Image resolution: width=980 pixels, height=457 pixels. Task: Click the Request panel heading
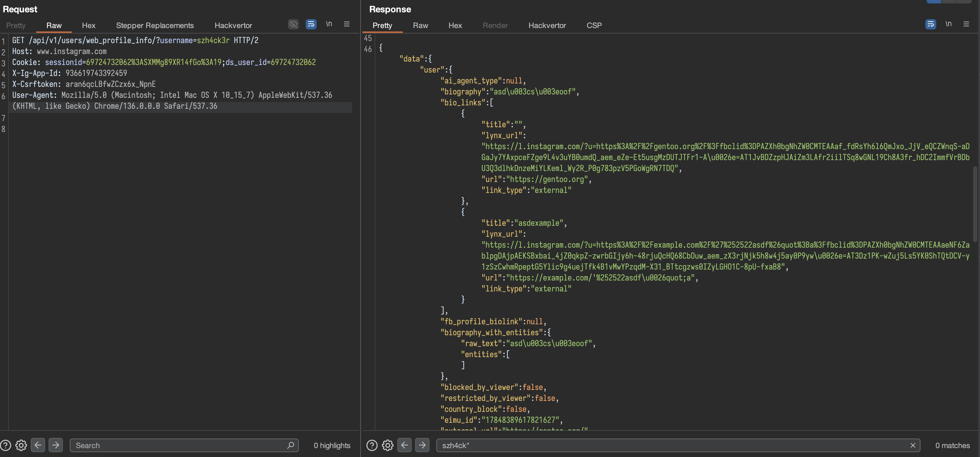point(20,9)
